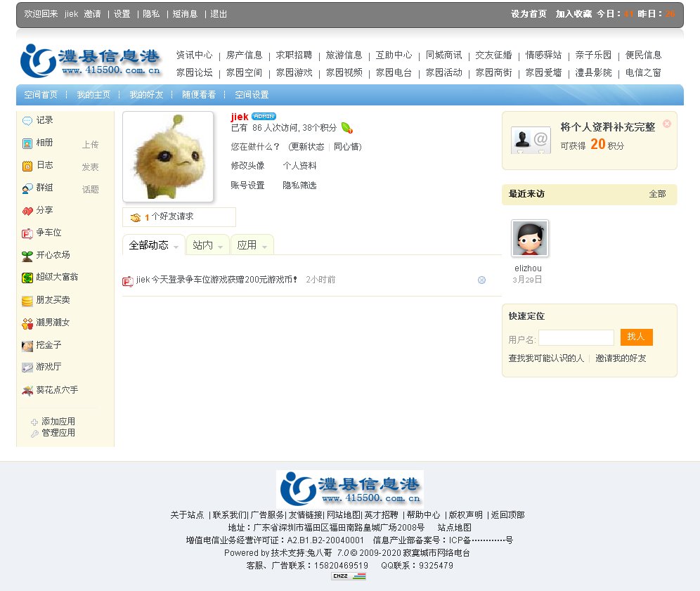Click elizhou's visitor avatar

pyautogui.click(x=529, y=238)
